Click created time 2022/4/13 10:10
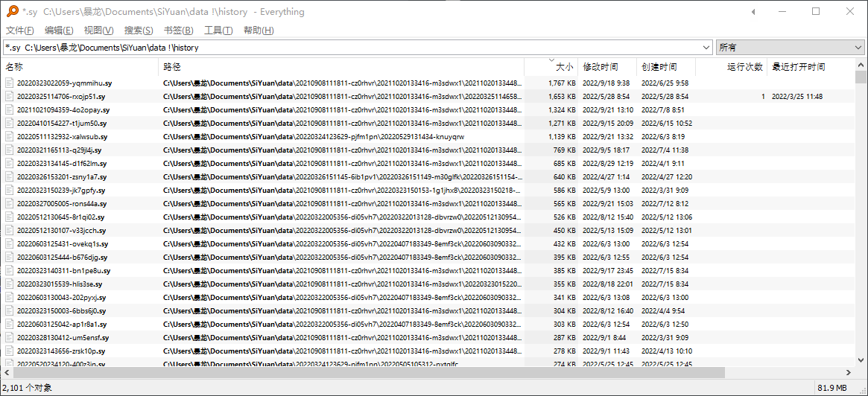868x396 pixels. tap(667, 351)
